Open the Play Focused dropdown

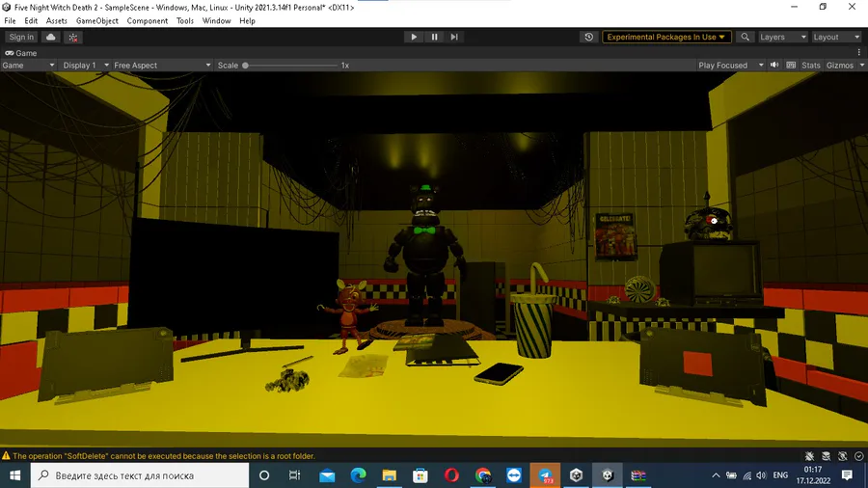pyautogui.click(x=731, y=66)
